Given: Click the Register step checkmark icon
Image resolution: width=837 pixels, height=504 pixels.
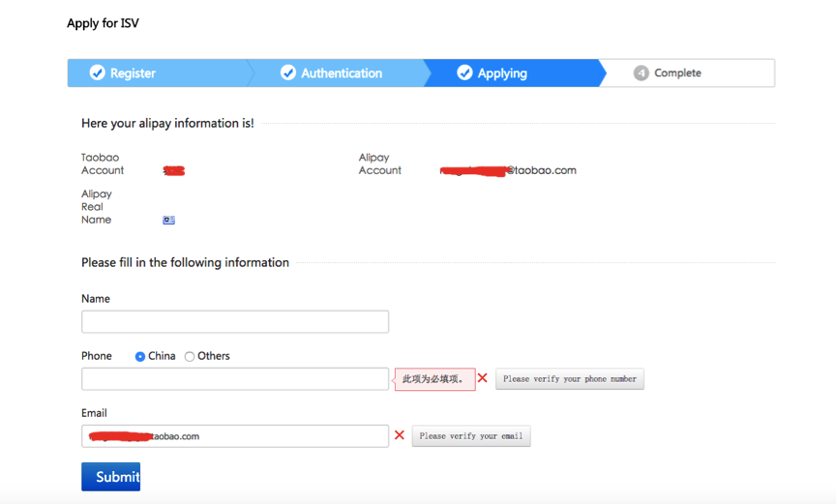Looking at the screenshot, I should click(97, 73).
